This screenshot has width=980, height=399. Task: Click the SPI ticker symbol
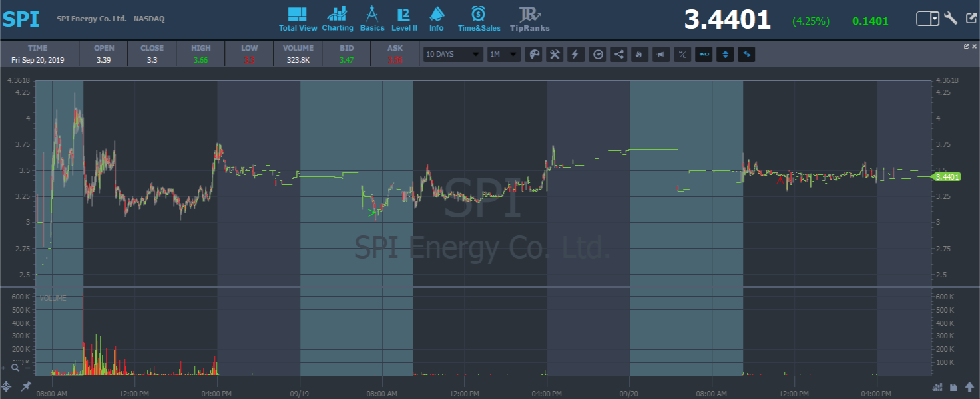click(x=21, y=19)
